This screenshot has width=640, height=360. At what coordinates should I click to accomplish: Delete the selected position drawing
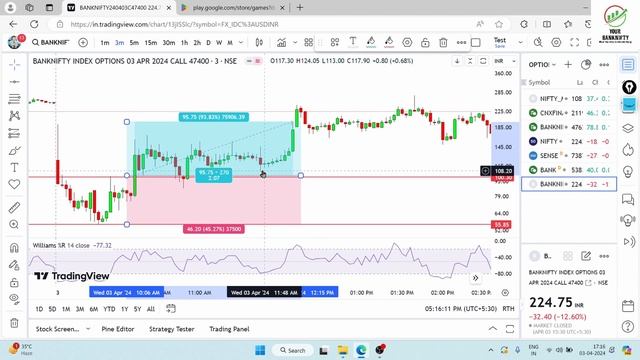click(x=443, y=42)
